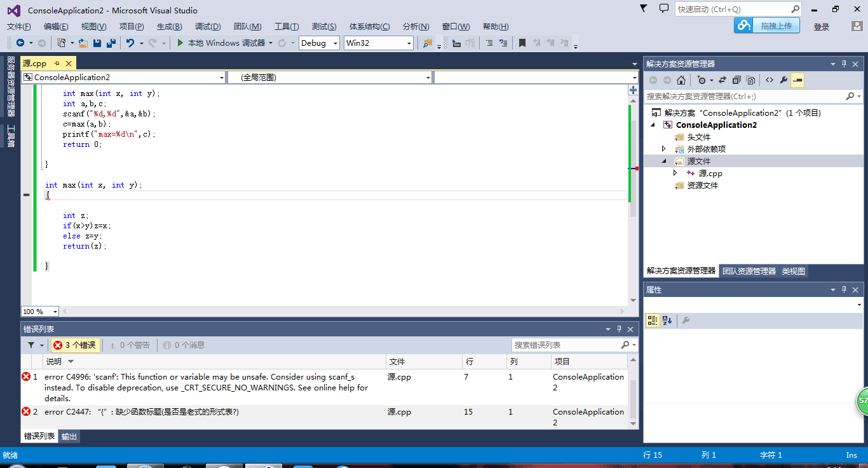This screenshot has height=468, width=868.
Task: Click the notifications flag icon in title bar
Action: point(644,8)
